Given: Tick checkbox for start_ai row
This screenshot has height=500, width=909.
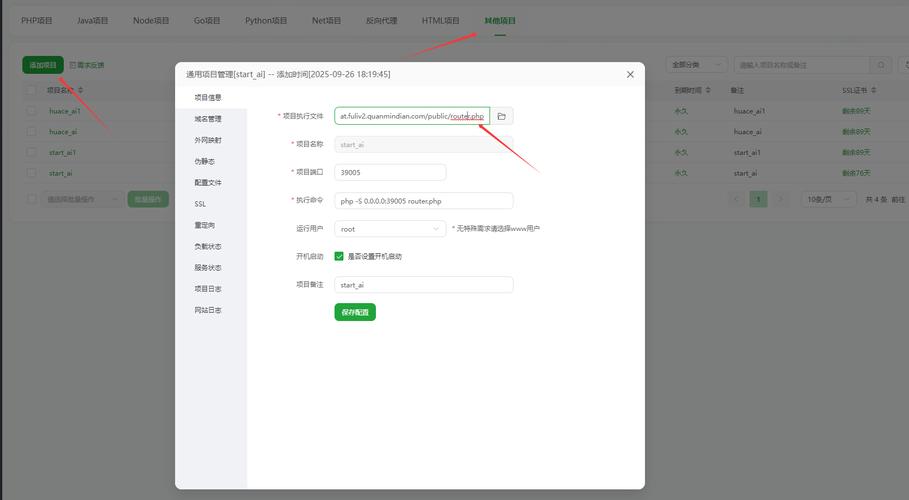Looking at the screenshot, I should [x=32, y=173].
